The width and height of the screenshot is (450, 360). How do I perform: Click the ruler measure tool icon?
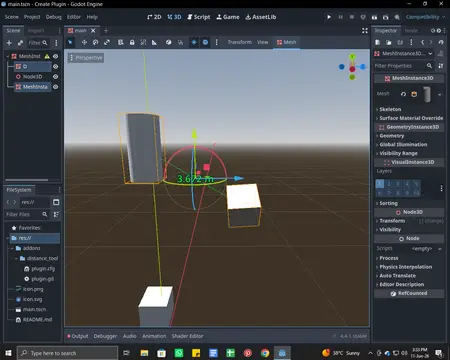click(x=154, y=42)
